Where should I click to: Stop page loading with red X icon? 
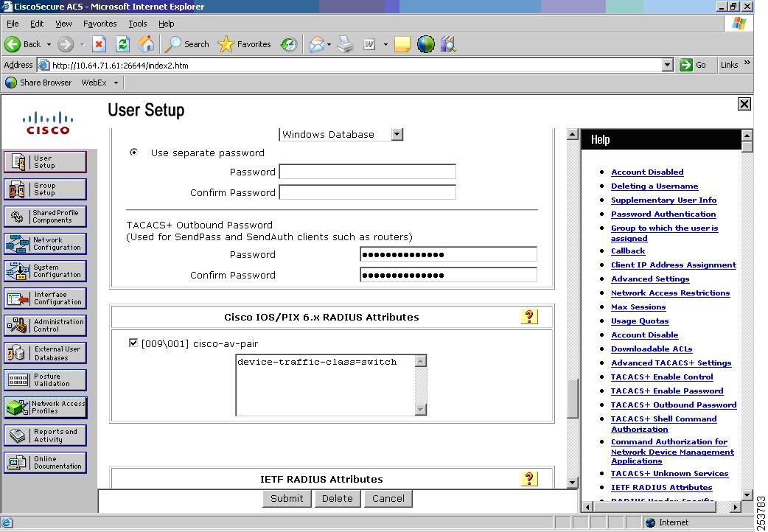pyautogui.click(x=99, y=44)
